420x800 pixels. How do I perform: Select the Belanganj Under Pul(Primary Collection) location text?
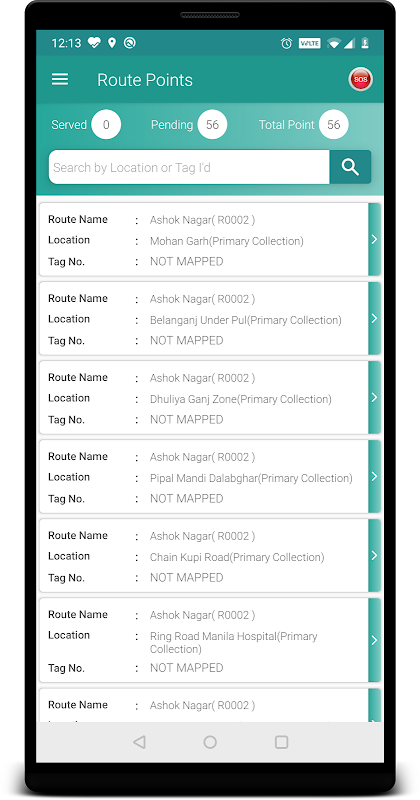point(245,320)
